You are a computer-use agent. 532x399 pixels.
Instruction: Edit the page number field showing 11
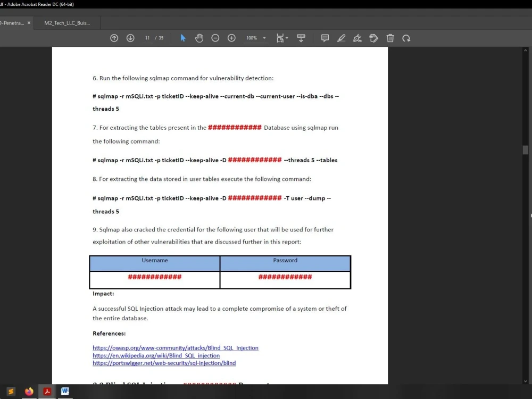(x=147, y=38)
